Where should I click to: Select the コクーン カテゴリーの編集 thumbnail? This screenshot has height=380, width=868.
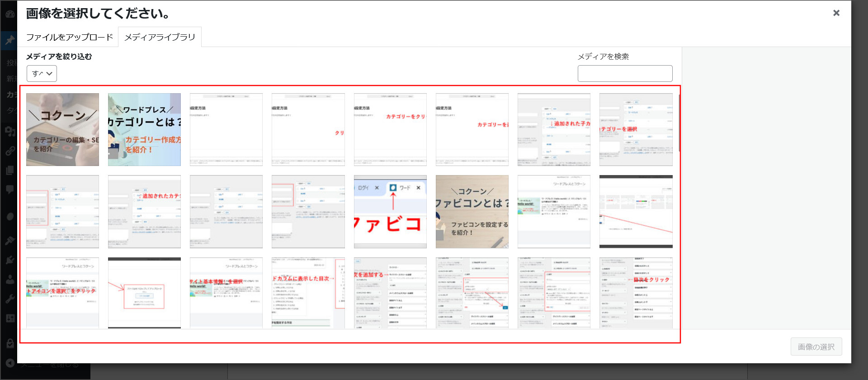pos(62,129)
